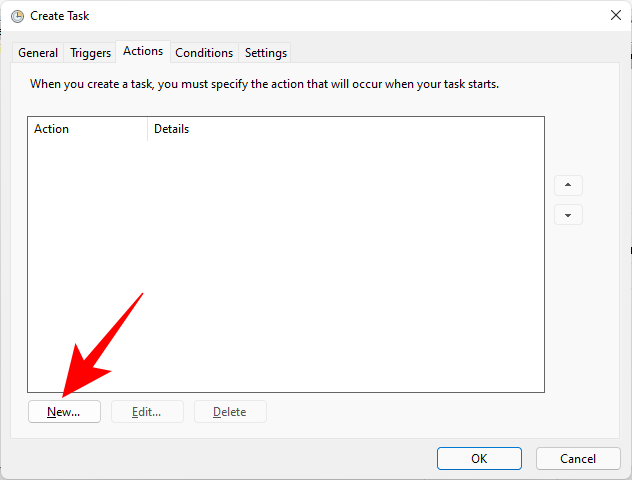Screen dimensions: 632x480
Task: Click the New... button
Action: (x=64, y=411)
